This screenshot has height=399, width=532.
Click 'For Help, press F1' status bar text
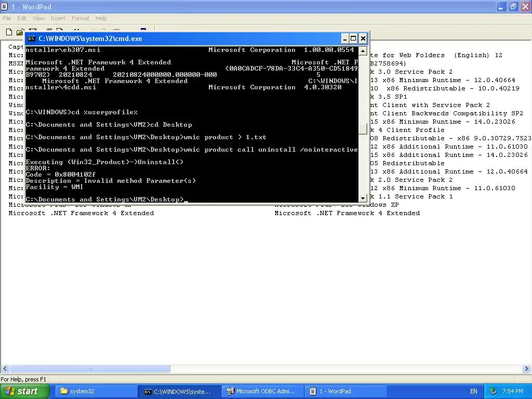click(x=23, y=379)
